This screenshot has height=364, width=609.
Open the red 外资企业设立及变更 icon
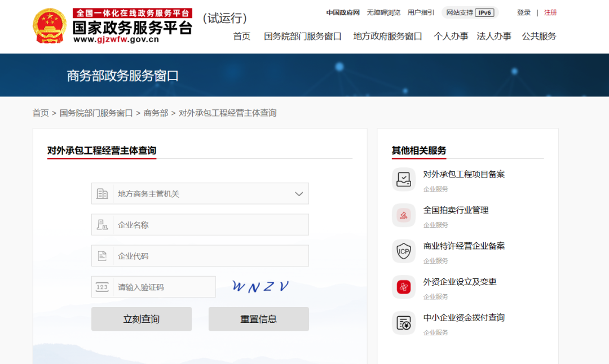tap(403, 287)
